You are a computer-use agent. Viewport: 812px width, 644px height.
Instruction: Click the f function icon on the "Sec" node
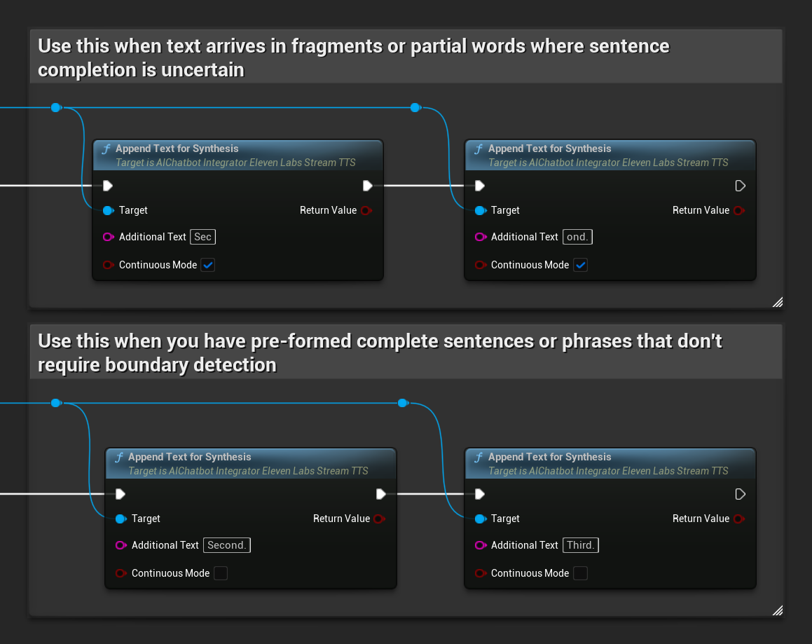pos(106,149)
